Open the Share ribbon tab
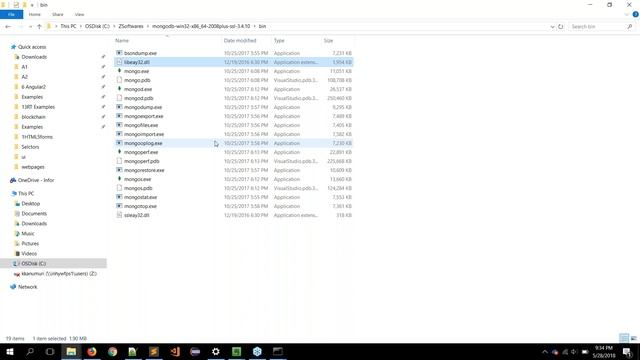This screenshot has width=640, height=360. pyautogui.click(x=58, y=14)
